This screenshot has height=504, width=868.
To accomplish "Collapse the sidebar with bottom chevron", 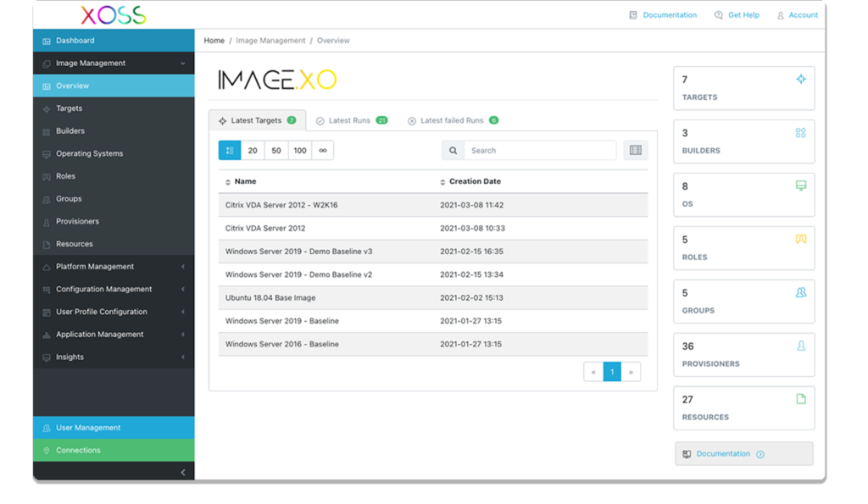I will coord(183,473).
